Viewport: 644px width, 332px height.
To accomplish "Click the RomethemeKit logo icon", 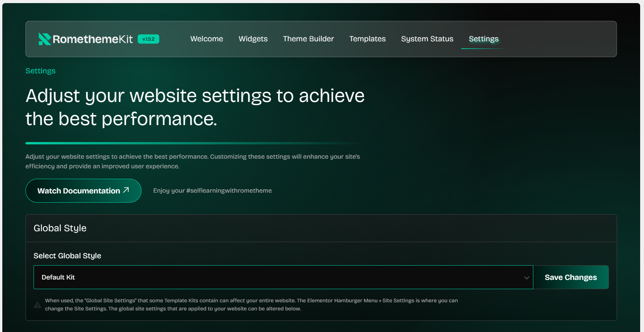I will 45,39.
